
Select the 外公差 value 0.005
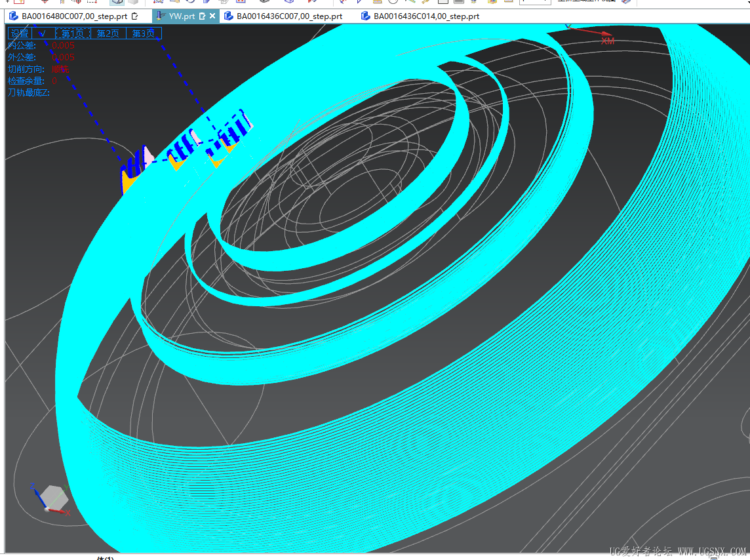pyautogui.click(x=63, y=58)
